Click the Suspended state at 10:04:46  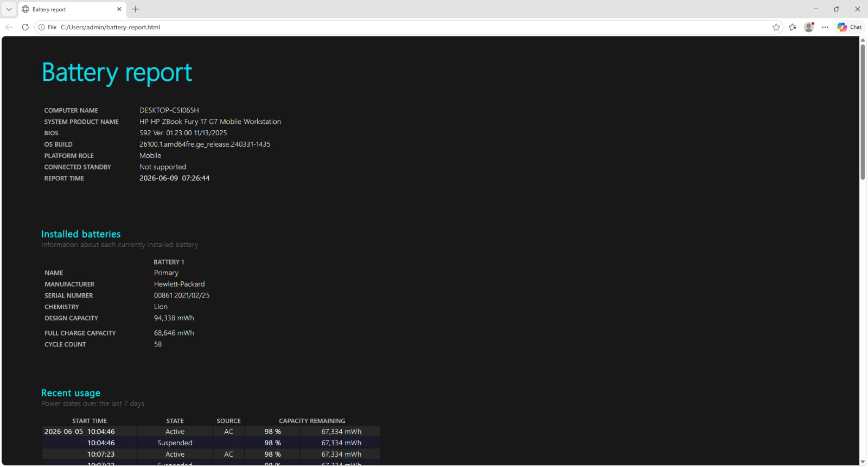[x=175, y=443]
